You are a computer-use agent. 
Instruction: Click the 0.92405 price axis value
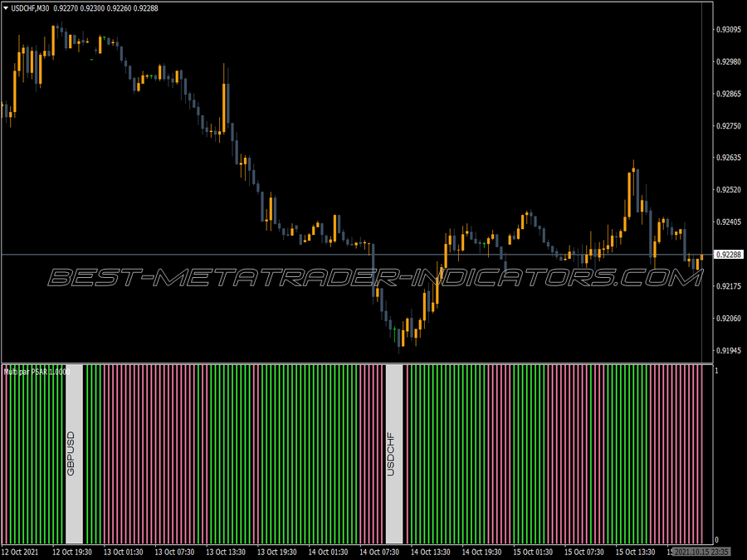coord(729,222)
